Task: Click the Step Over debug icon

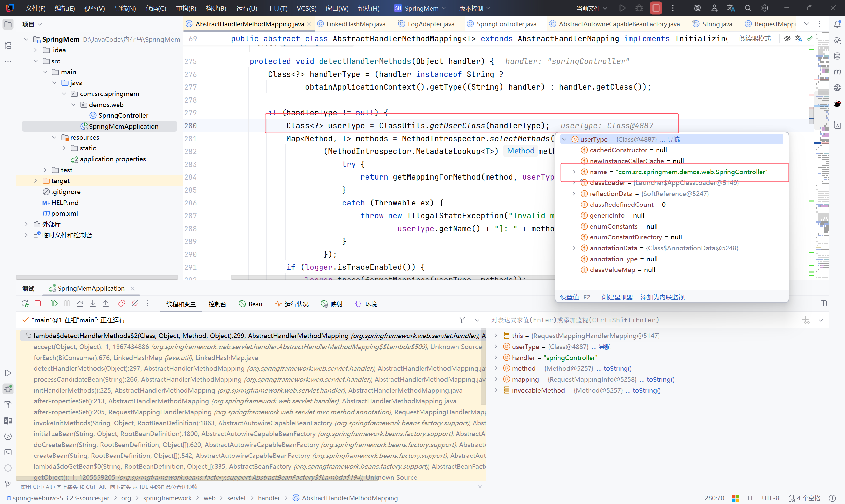Action: coord(80,304)
